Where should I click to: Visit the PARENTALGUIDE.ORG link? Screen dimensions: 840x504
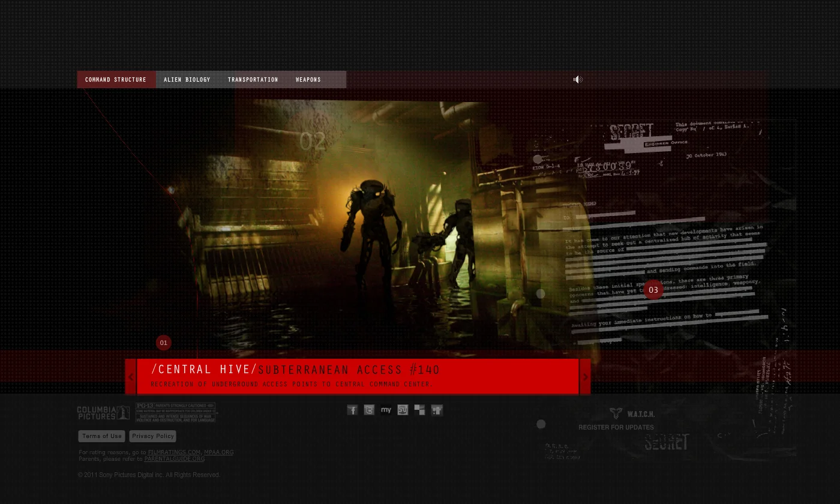tap(174, 458)
